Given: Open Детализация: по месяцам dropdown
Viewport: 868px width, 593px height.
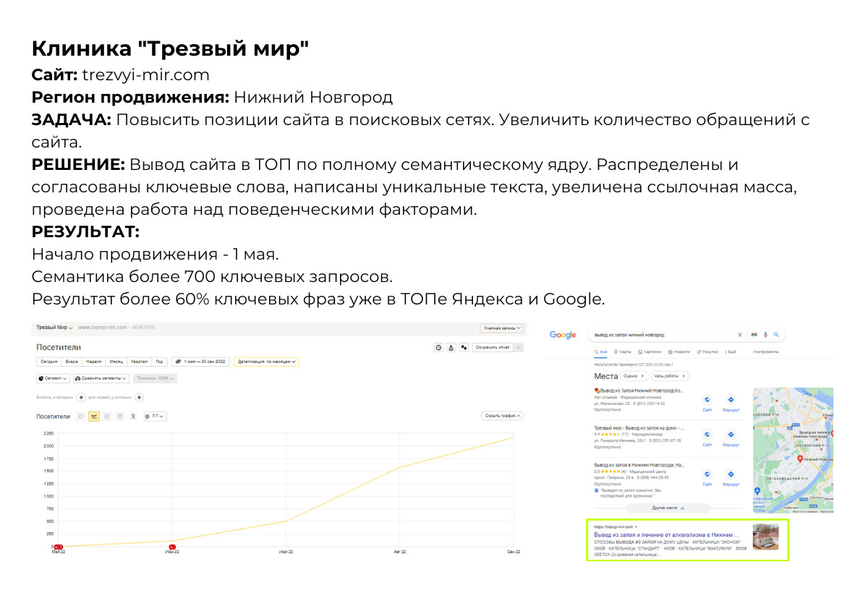Looking at the screenshot, I should point(267,361).
